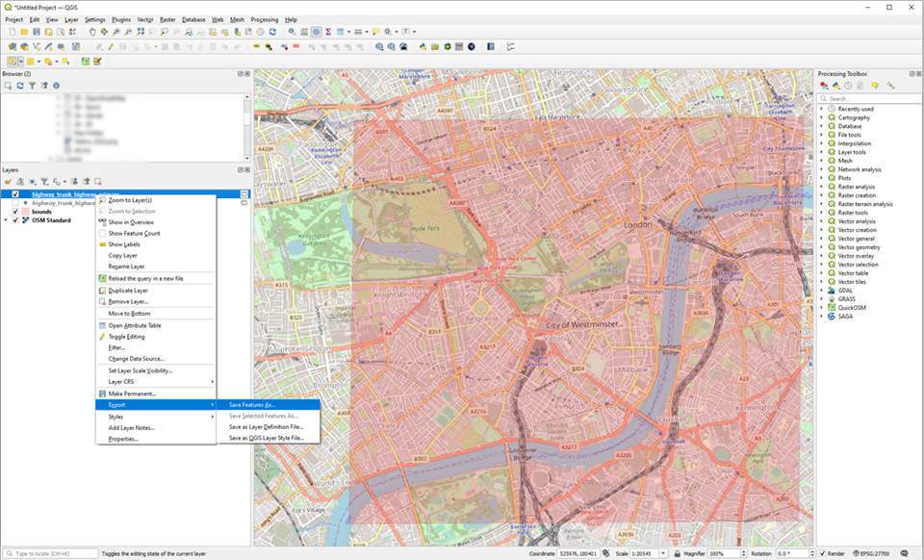
Task: Click Save Features As in Export submenu
Action: tap(252, 404)
